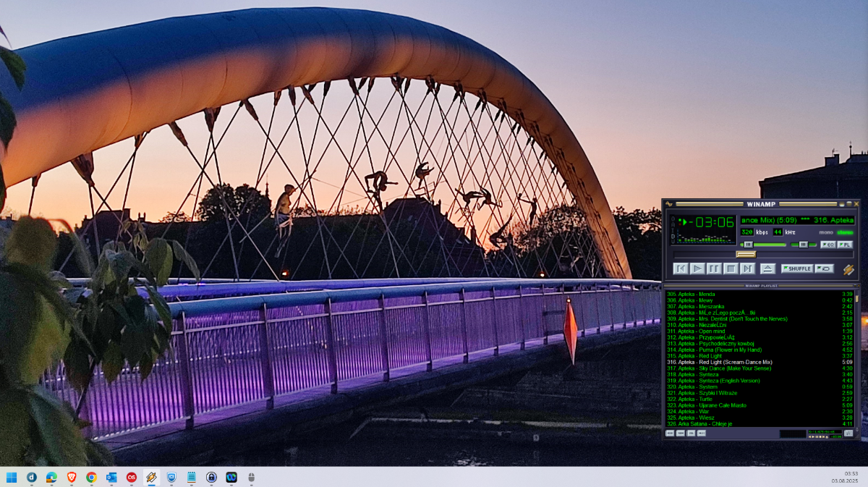Select playlist track 317 Sky Dance
This screenshot has height=487, width=868.
(x=724, y=368)
